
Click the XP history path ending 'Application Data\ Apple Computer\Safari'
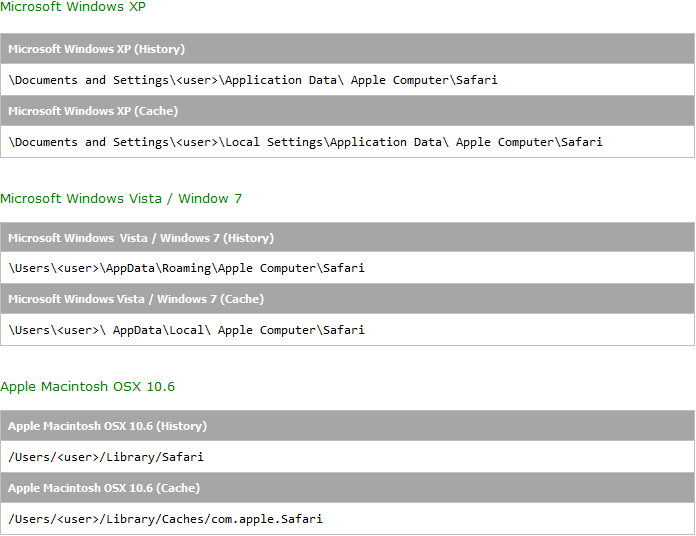[x=253, y=80]
